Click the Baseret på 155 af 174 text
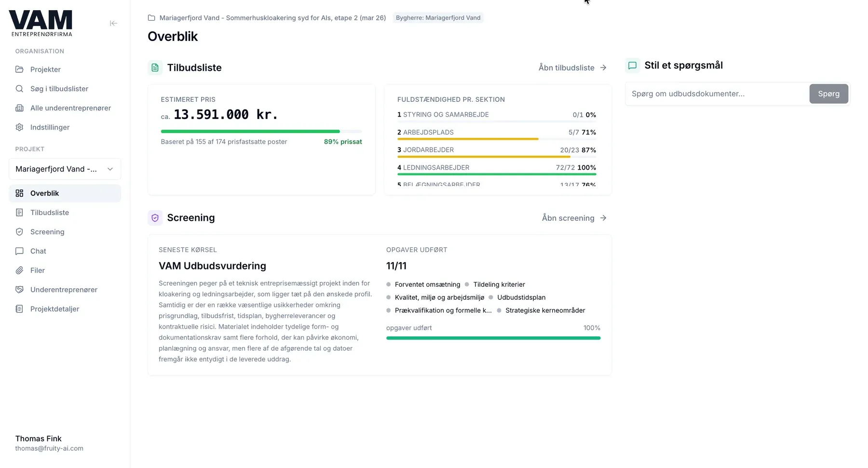Viewport: 868px width, 468px height. coord(224,142)
